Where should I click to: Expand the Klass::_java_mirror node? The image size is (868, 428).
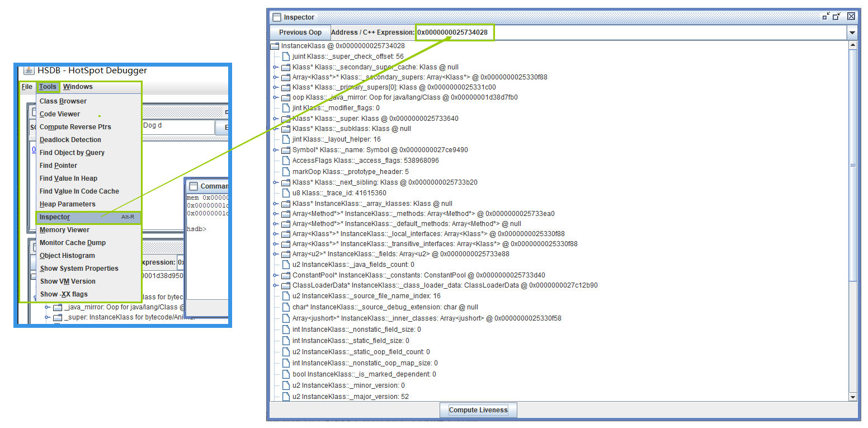[275, 97]
